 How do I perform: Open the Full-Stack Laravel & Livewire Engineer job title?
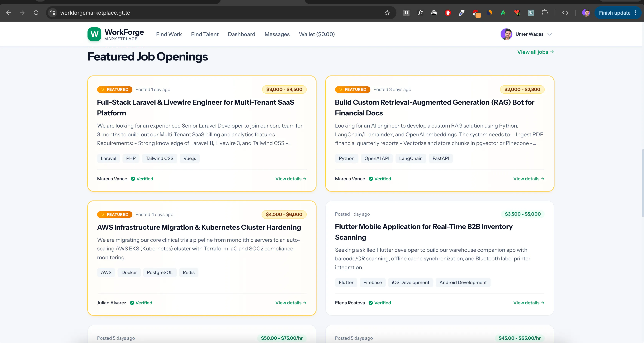point(196,108)
